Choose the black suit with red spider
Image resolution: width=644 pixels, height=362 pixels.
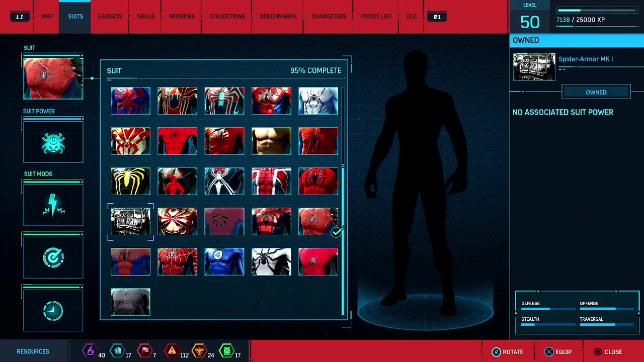(177, 181)
